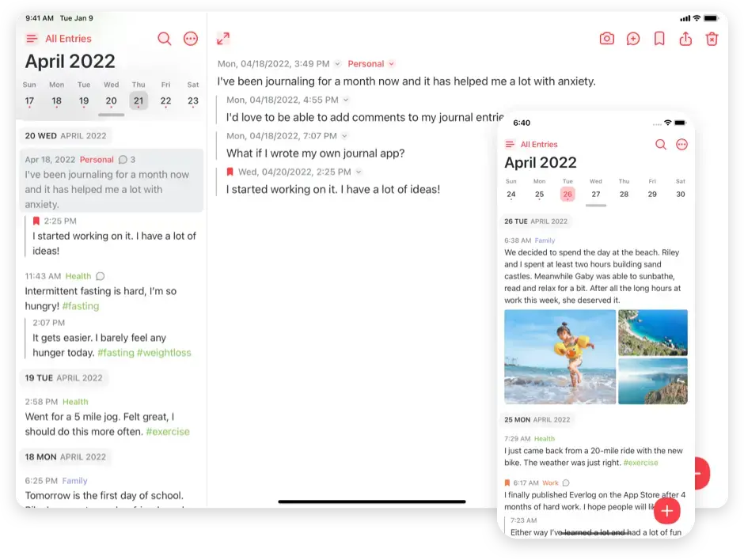Click the red bookmark next to 2:25 PM in the sidebar
744x560 pixels.
click(x=36, y=221)
